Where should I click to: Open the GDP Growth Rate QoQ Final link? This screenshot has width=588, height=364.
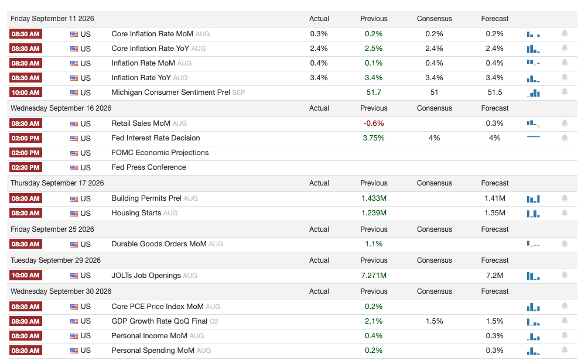click(x=159, y=321)
